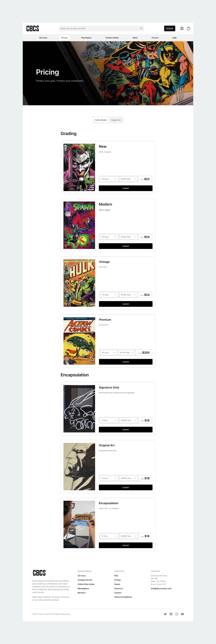Open the Pop Report menu item
The height and width of the screenshot is (644, 216).
pos(86,38)
